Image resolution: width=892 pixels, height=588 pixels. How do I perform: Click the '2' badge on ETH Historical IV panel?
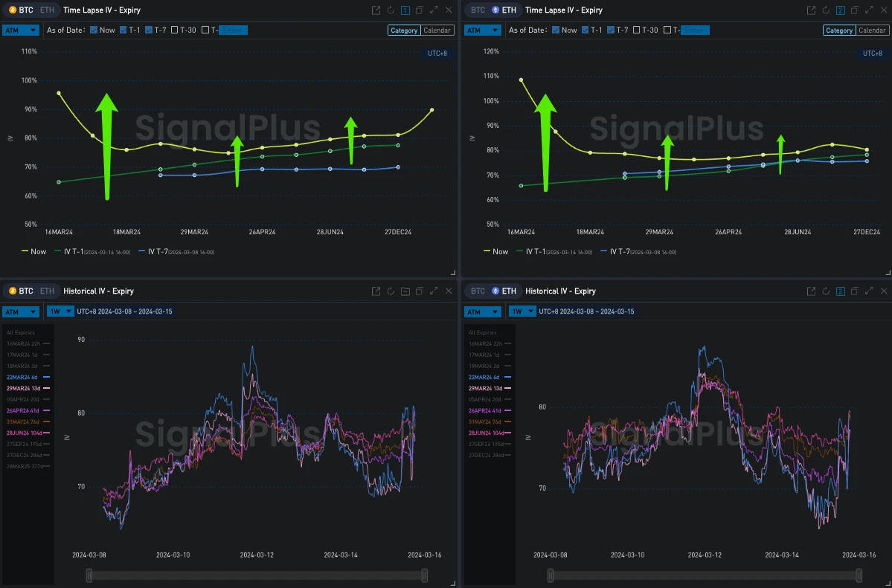pyautogui.click(x=840, y=291)
